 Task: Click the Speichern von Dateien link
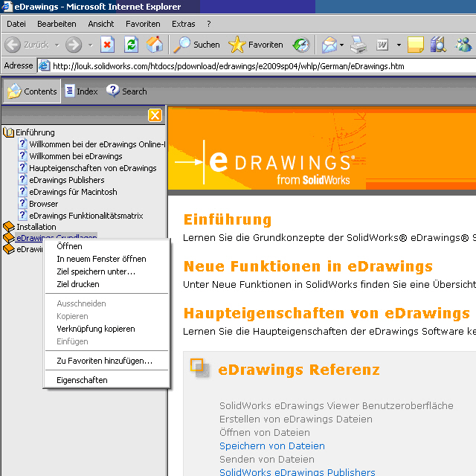[272, 446]
